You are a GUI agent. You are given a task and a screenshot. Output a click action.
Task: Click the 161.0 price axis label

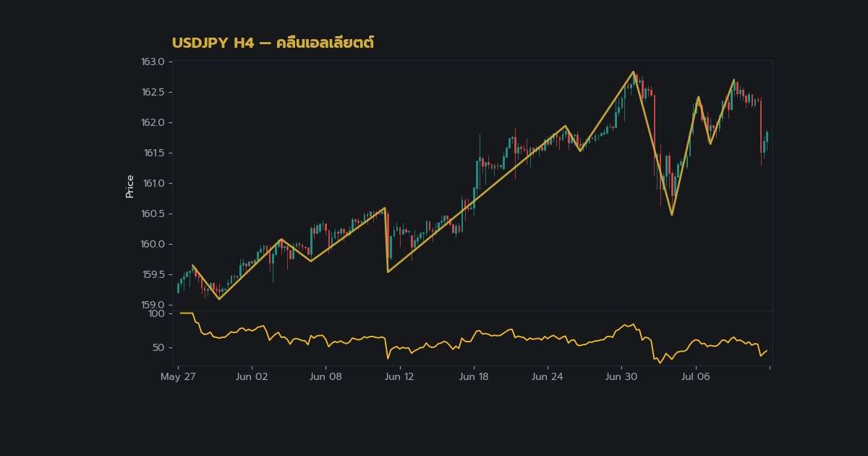[x=153, y=183]
